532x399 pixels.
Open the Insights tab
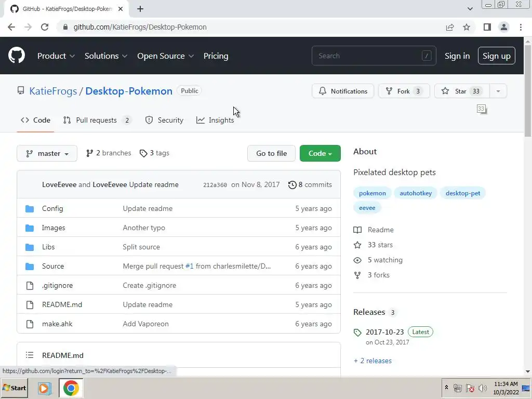tap(215, 121)
